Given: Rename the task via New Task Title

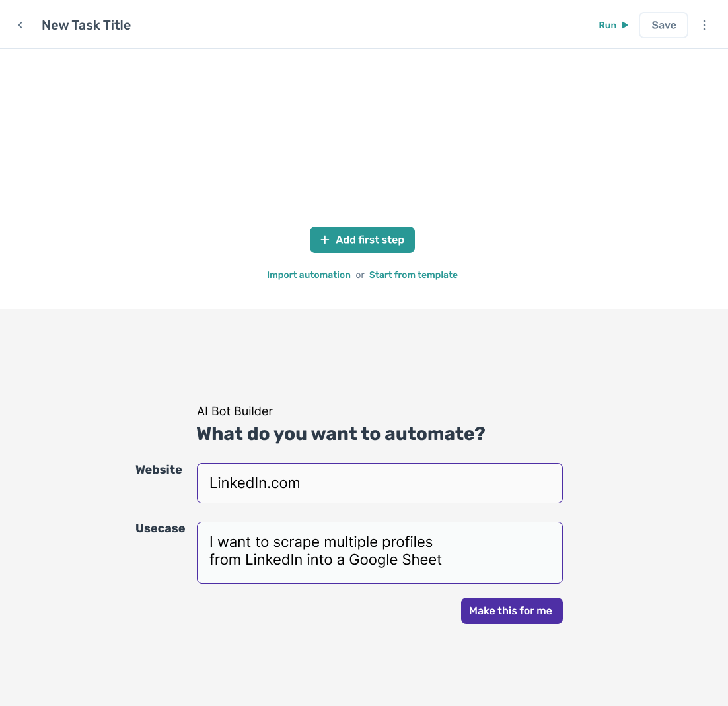Looking at the screenshot, I should click(x=87, y=25).
